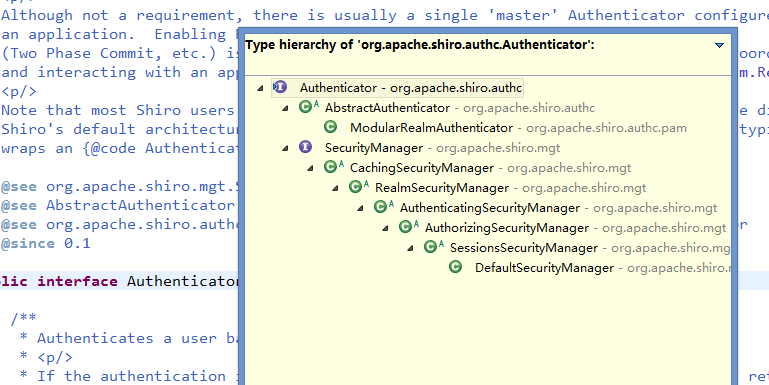The width and height of the screenshot is (769, 385).
Task: Click 'Although not a requirement' comment line
Action: click(384, 15)
